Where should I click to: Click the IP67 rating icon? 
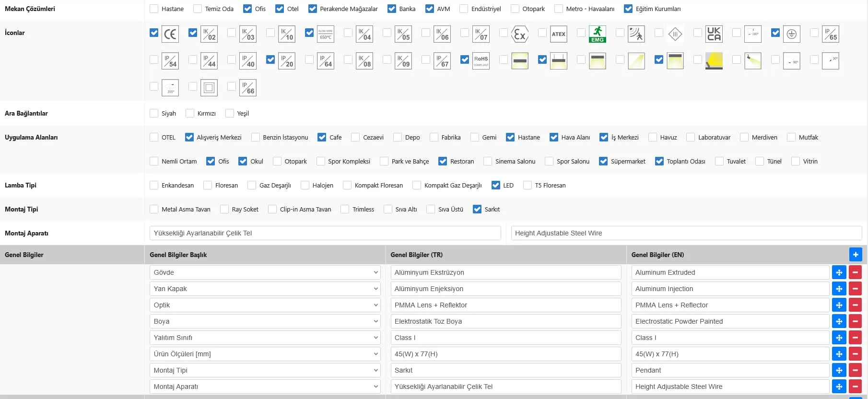442,61
